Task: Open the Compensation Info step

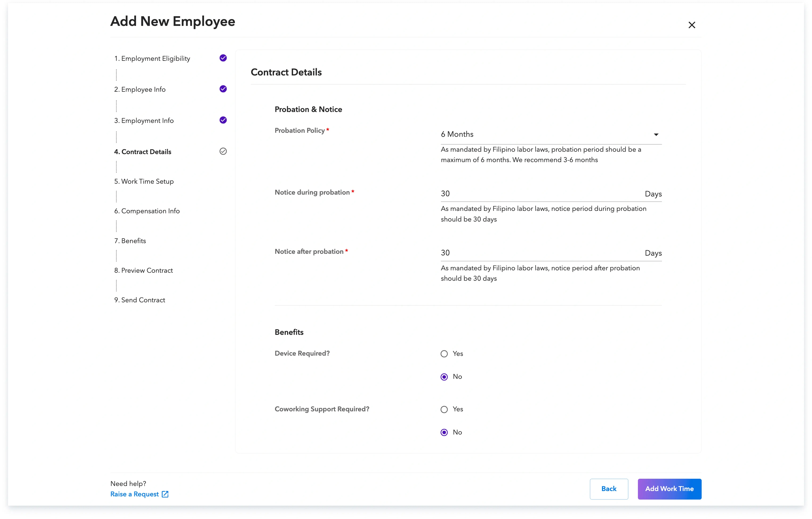Action: click(x=147, y=211)
